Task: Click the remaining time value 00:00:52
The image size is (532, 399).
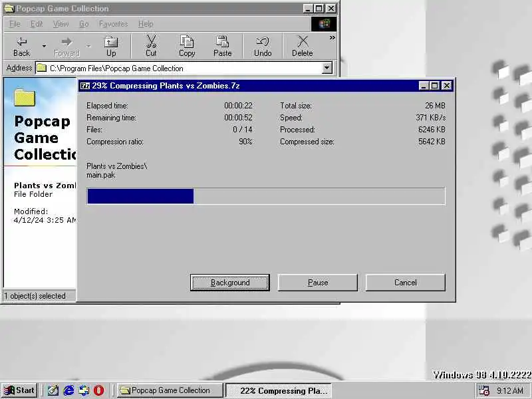Action: pos(238,118)
